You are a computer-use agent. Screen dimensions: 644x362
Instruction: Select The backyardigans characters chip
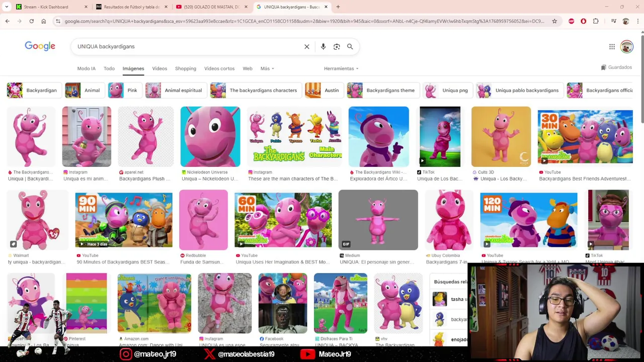click(x=255, y=90)
